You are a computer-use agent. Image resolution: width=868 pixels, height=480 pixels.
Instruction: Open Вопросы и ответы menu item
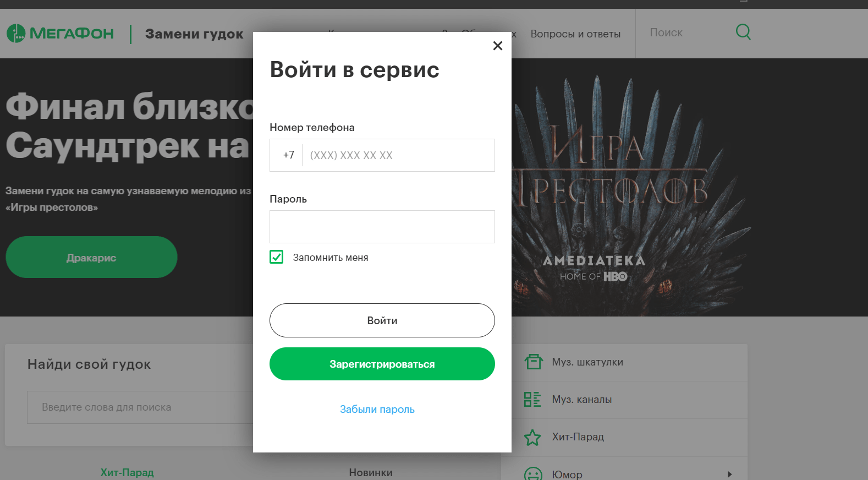click(575, 34)
